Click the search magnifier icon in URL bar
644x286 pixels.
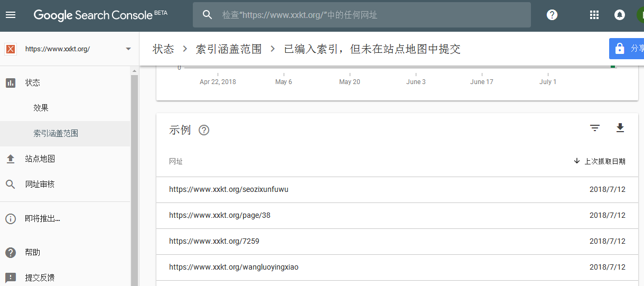(208, 15)
